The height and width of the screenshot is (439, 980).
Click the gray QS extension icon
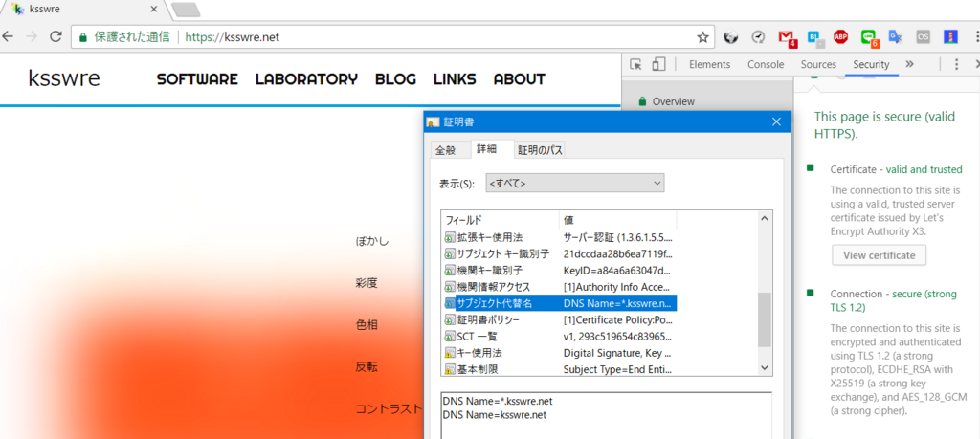coord(924,37)
